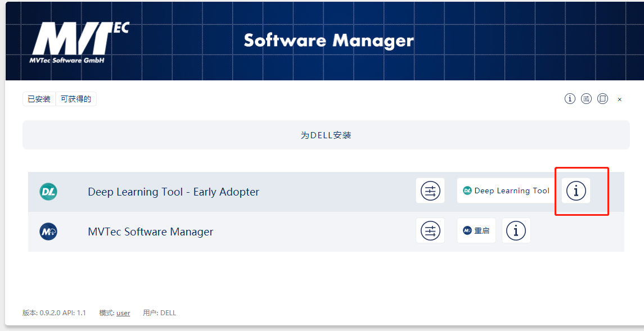
Task: Click the 为DELL安装 banner
Action: 325,134
